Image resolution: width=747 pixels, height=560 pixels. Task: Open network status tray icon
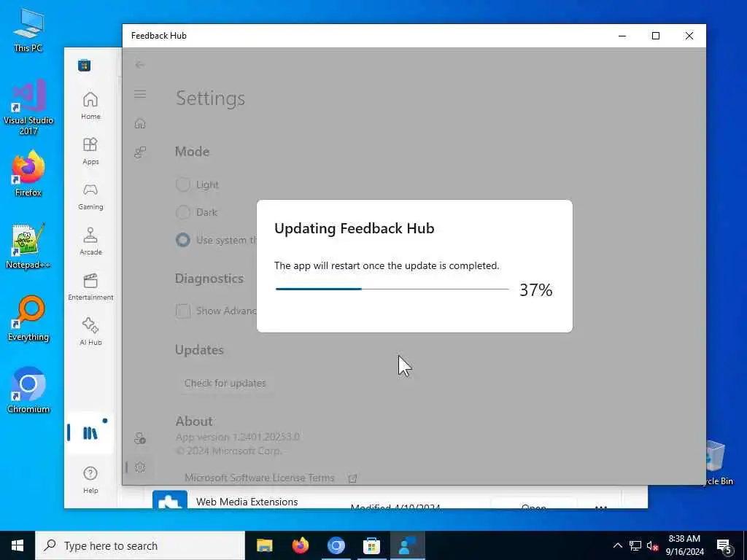pos(635,545)
